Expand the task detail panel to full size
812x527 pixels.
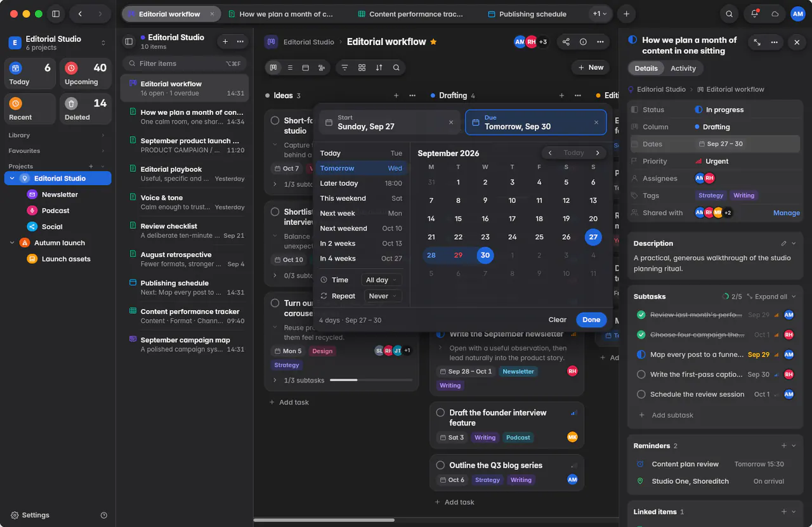click(757, 42)
